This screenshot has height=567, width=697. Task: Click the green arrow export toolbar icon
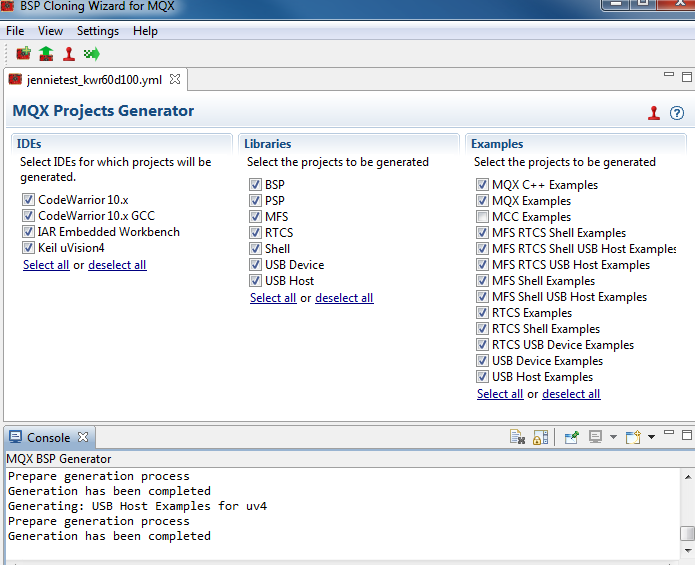[92, 54]
